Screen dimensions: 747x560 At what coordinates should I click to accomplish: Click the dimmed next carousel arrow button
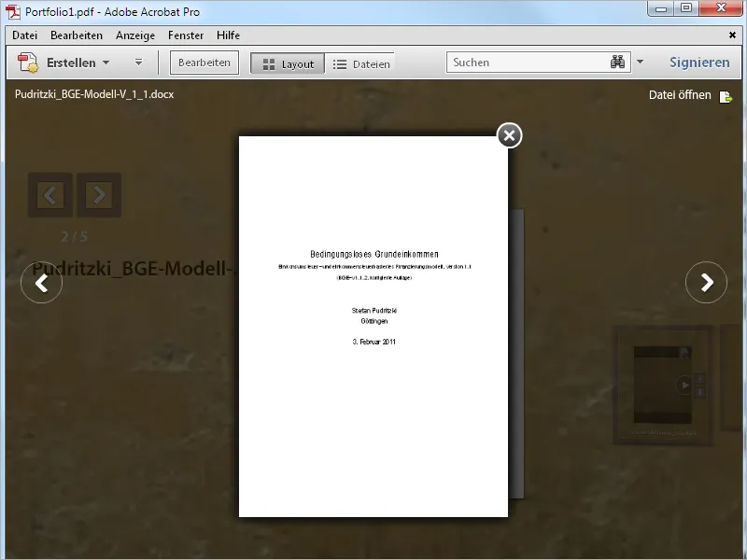tap(99, 195)
